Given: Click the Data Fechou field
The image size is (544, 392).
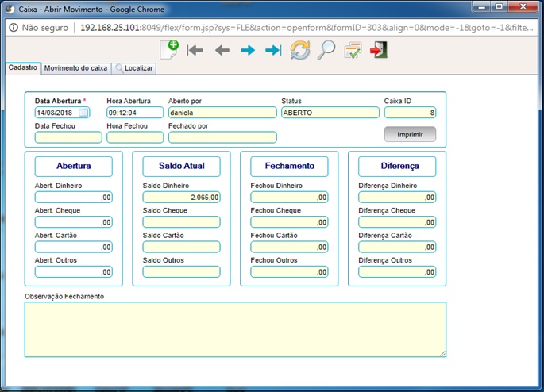Looking at the screenshot, I should 68,137.
